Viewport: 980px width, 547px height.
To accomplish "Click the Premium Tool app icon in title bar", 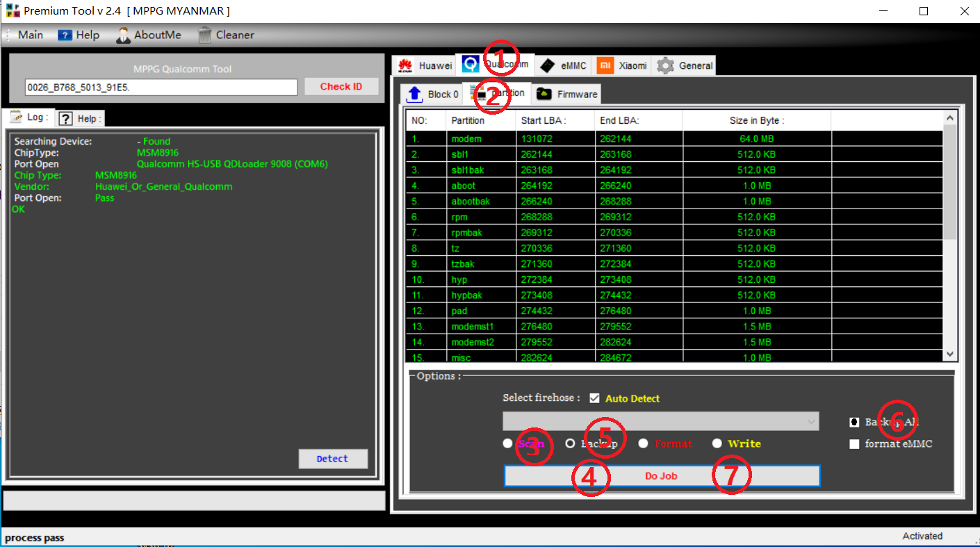I will pos(13,11).
